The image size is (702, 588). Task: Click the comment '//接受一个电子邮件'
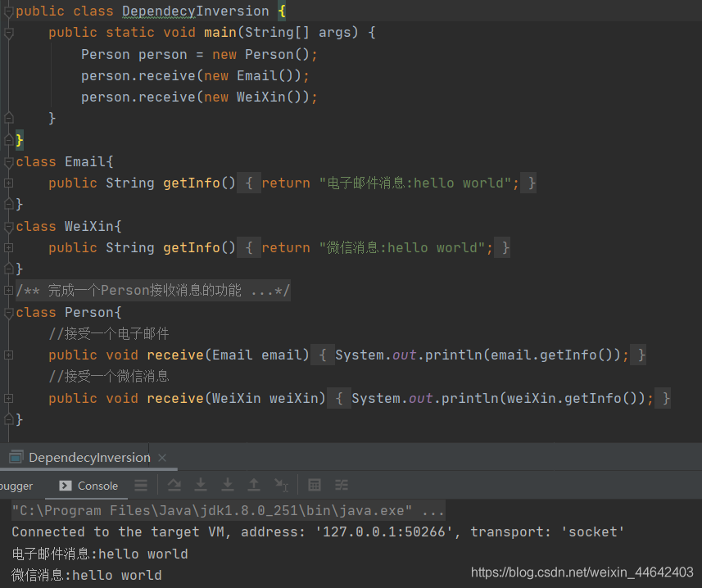(x=109, y=333)
